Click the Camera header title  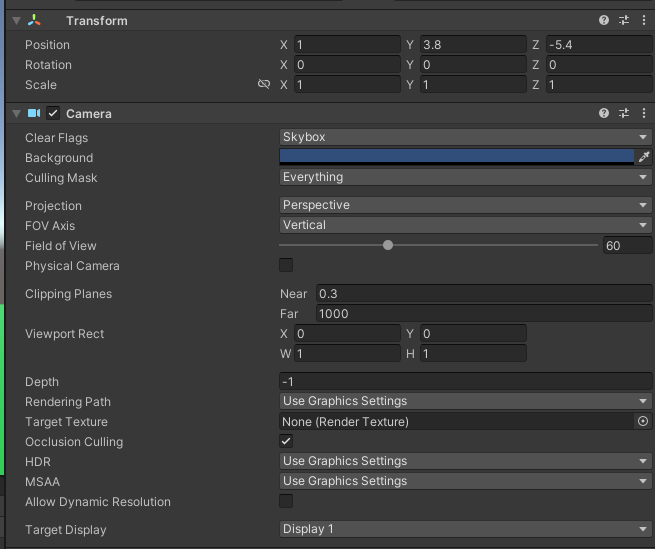[x=89, y=114]
